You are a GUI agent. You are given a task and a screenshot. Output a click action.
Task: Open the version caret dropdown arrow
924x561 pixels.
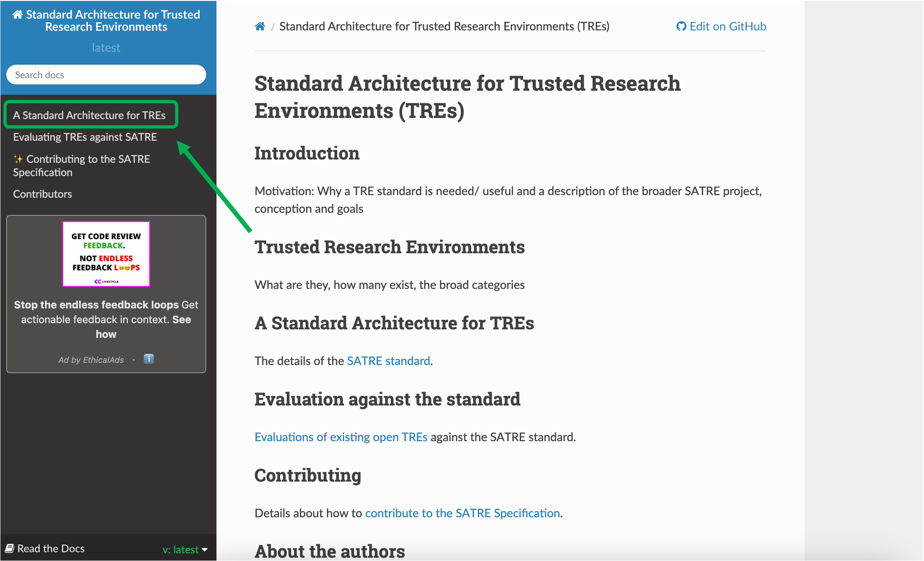(x=205, y=550)
